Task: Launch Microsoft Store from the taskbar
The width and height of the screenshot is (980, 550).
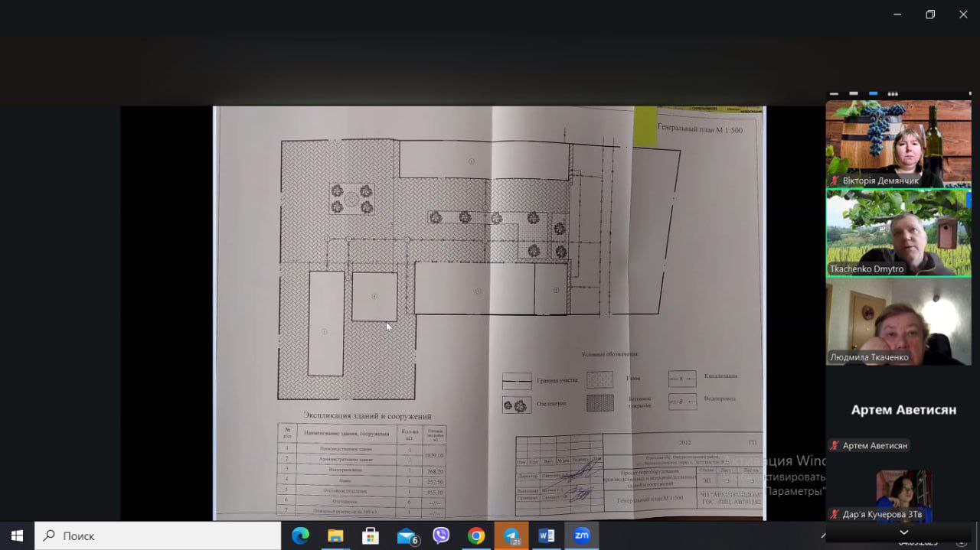Action: click(371, 535)
